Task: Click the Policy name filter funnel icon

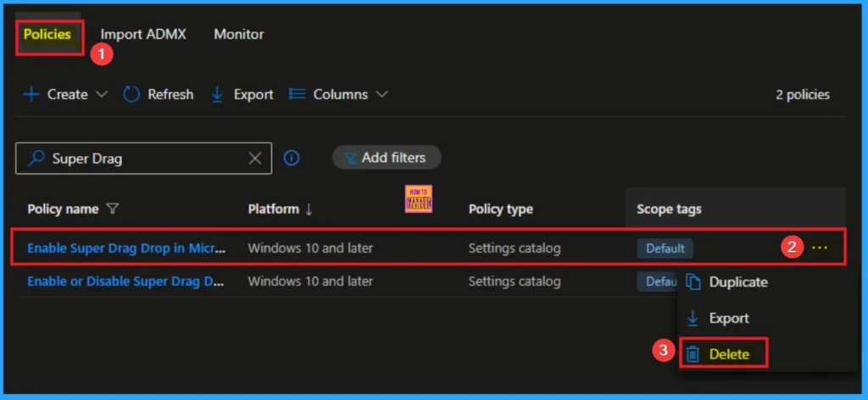Action: tap(113, 209)
